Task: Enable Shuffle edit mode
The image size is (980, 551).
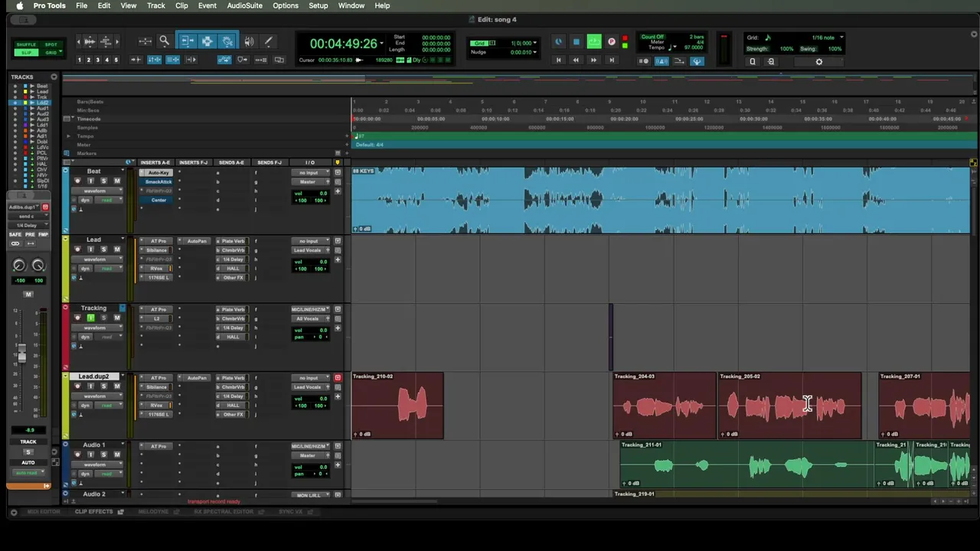Action: pos(27,44)
